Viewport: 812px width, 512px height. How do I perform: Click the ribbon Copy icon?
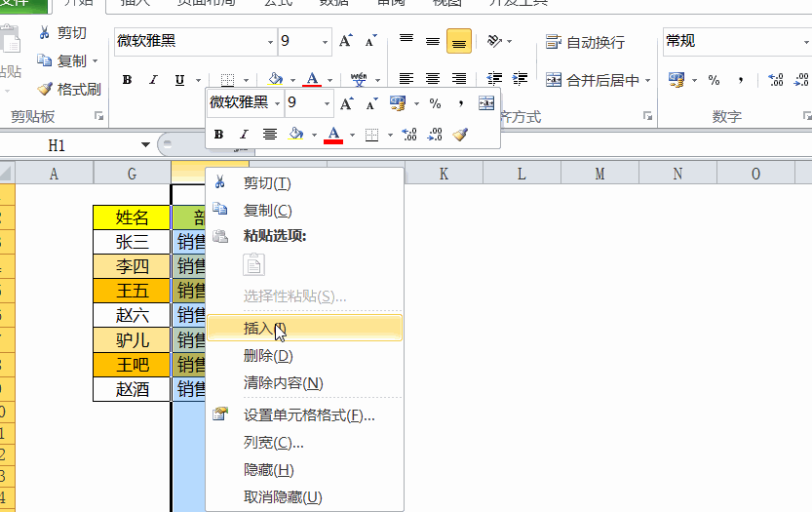pyautogui.click(x=44, y=60)
